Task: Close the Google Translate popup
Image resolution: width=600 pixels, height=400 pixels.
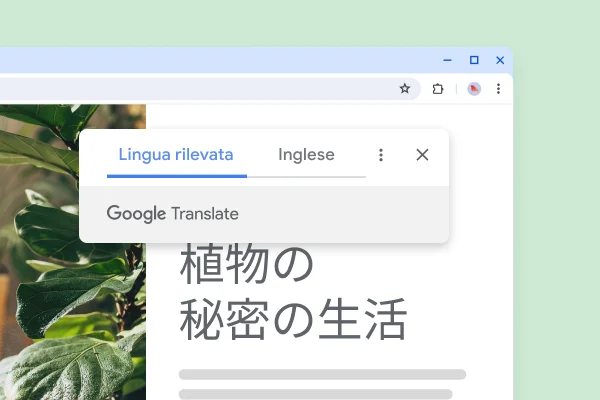Action: (x=422, y=155)
